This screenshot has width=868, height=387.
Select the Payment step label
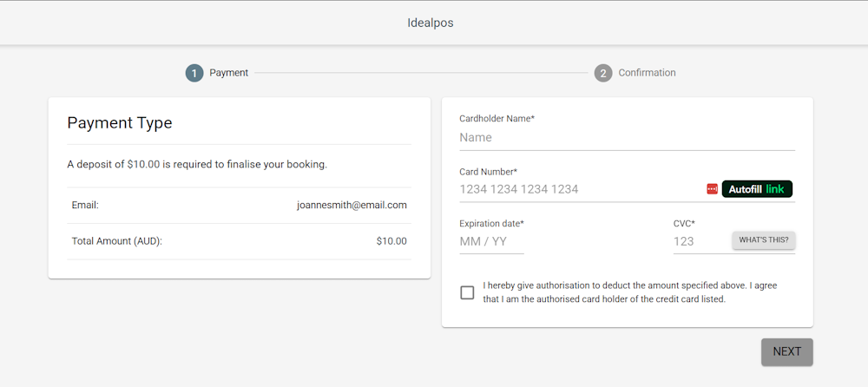click(x=228, y=73)
